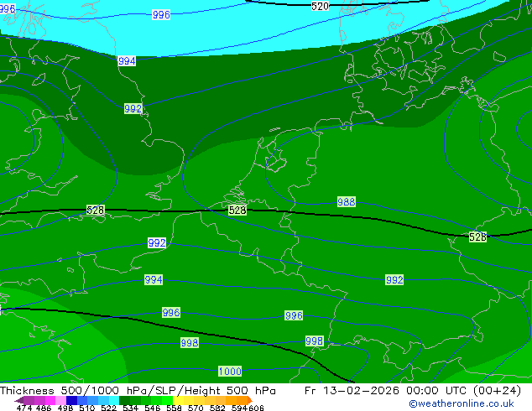Screen dimensions: 532x411
Task: Click the 522 legend value
Action: click(108, 408)
